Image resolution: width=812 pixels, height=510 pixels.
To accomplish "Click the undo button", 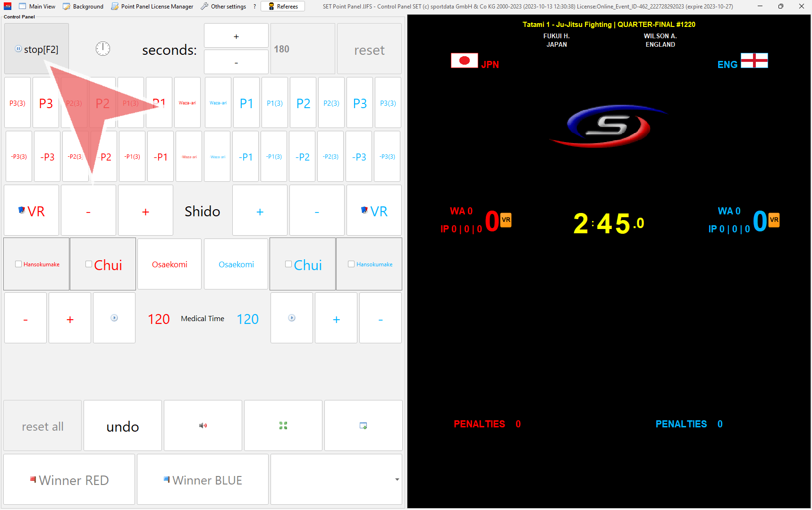I will point(123,426).
